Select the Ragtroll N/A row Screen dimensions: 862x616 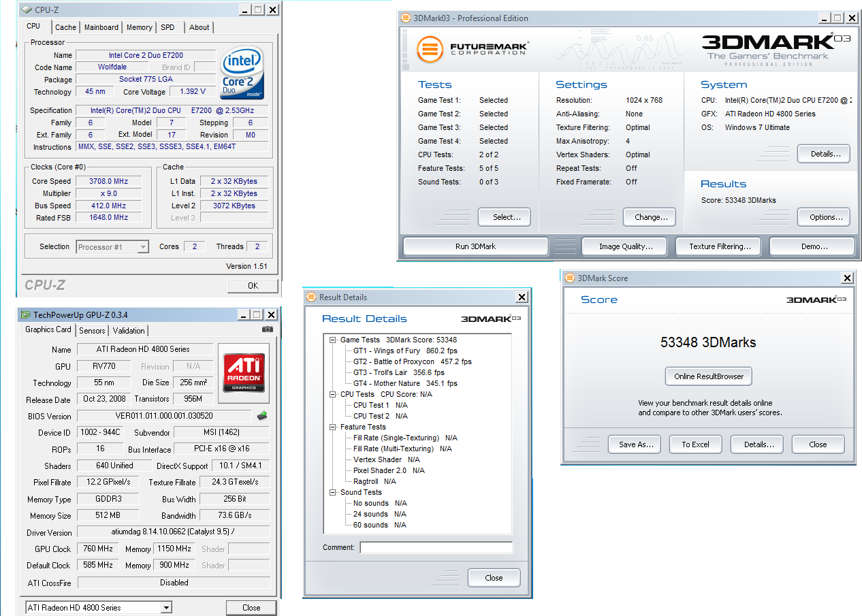point(374,481)
